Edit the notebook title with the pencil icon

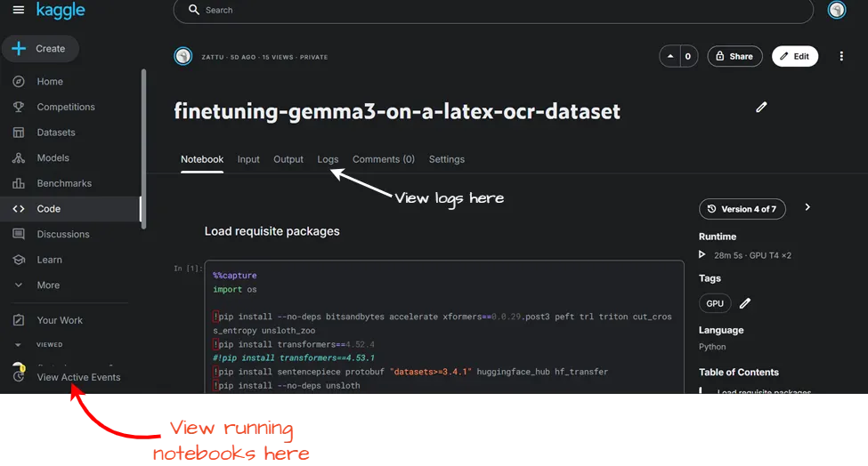point(762,108)
